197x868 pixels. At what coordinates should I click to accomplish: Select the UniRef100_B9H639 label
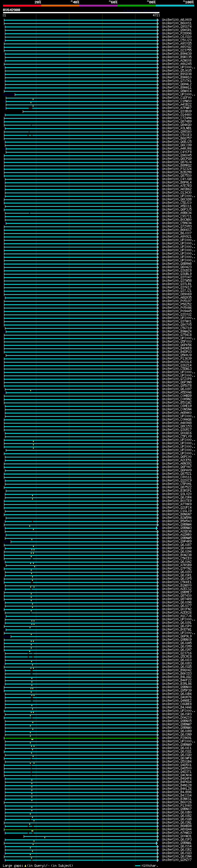pyautogui.click(x=176, y=54)
